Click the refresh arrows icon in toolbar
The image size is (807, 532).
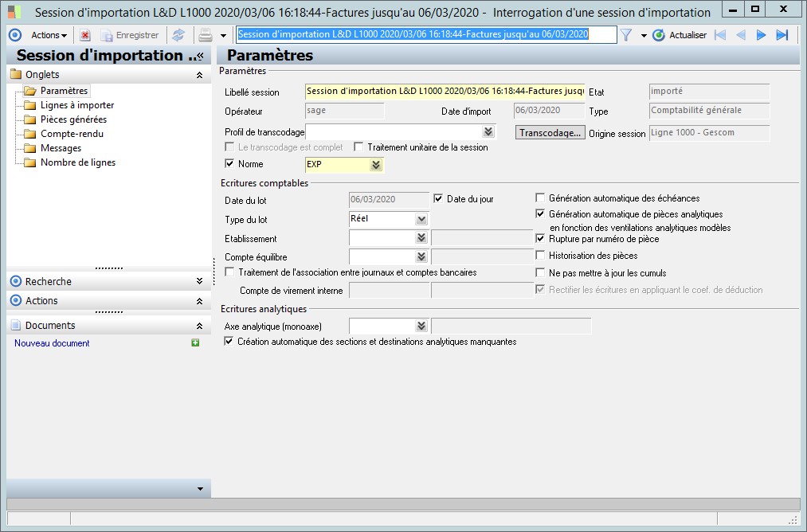178,35
